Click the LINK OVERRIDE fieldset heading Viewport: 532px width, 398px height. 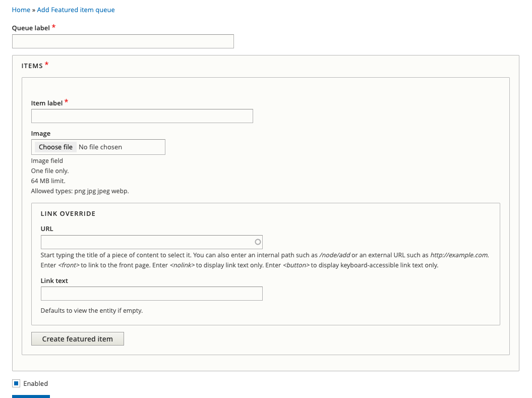coord(68,214)
